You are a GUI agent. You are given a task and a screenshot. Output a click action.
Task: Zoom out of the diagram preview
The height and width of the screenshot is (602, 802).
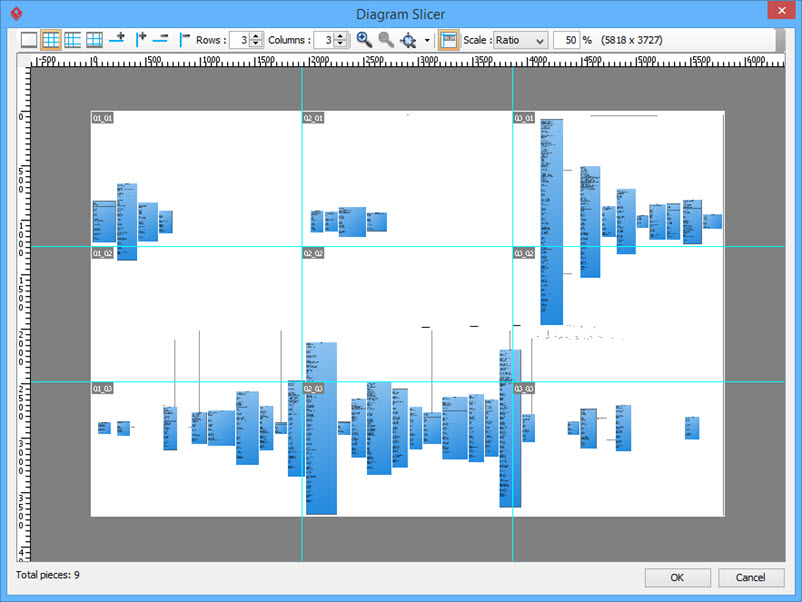(385, 40)
